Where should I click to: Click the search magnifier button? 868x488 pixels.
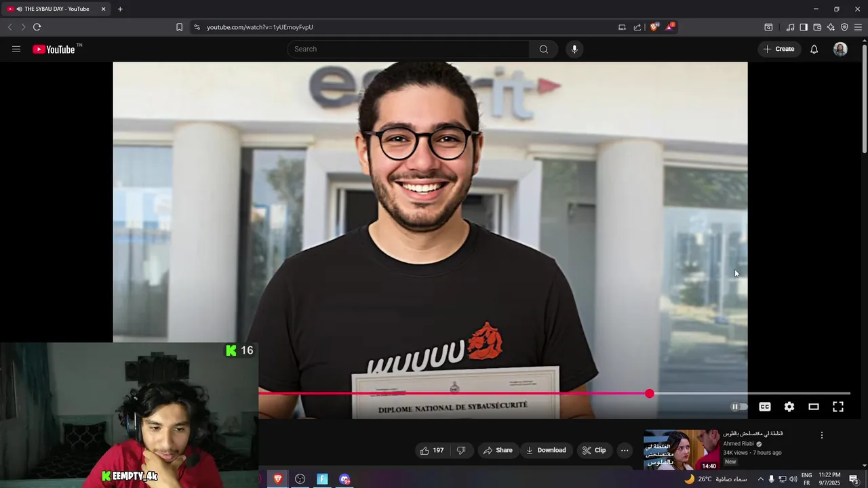(544, 49)
